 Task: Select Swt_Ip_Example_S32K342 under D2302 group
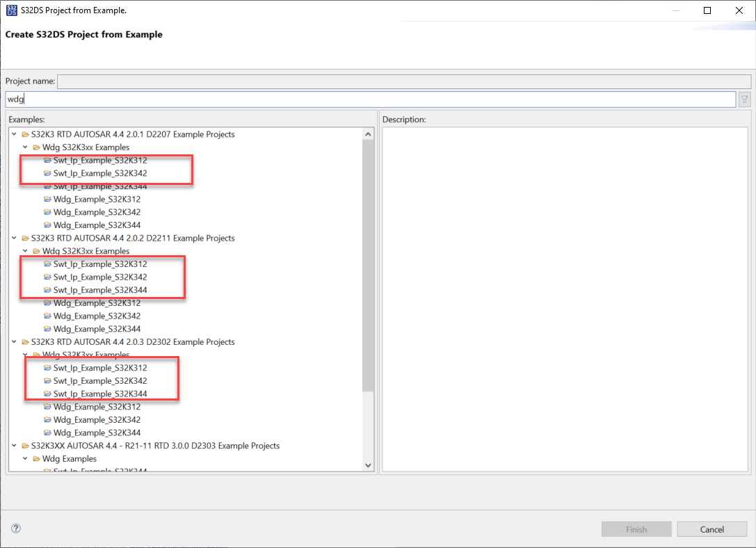click(x=100, y=381)
